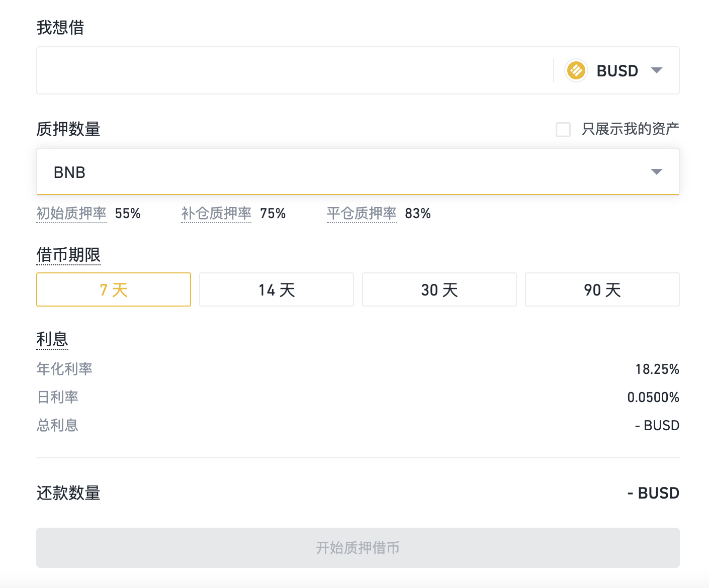Click the 借币期限 underlined label
709x588 pixels.
tap(68, 255)
